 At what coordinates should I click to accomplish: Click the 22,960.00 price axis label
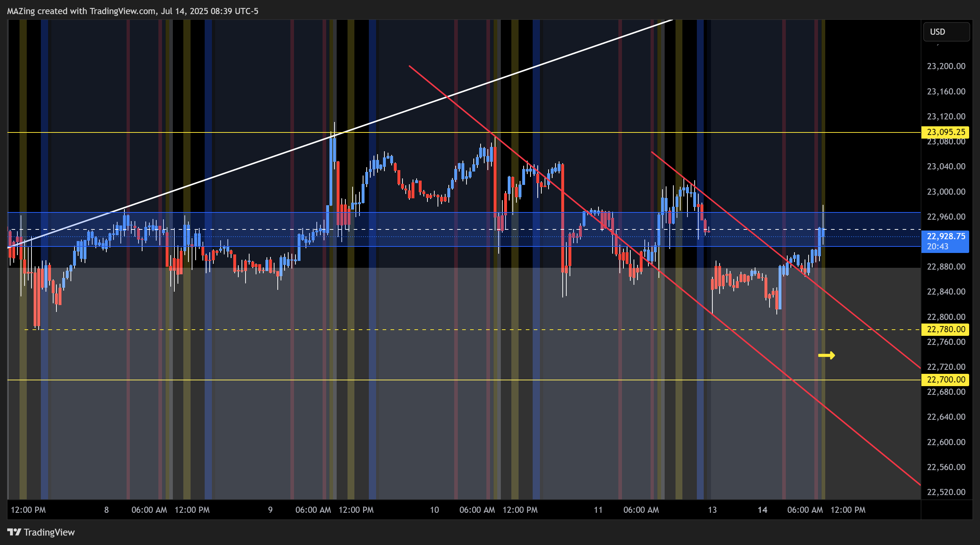coord(946,216)
